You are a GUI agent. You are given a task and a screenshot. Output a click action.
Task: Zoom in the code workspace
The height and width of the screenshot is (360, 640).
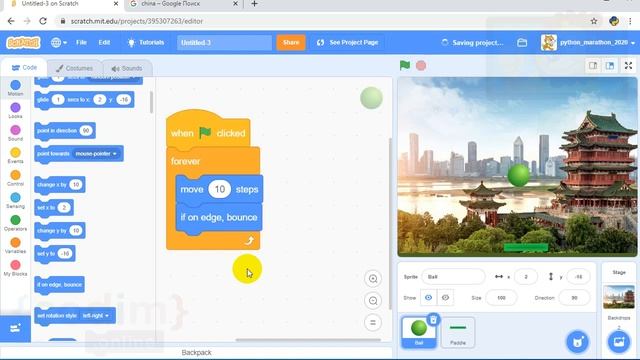click(373, 279)
